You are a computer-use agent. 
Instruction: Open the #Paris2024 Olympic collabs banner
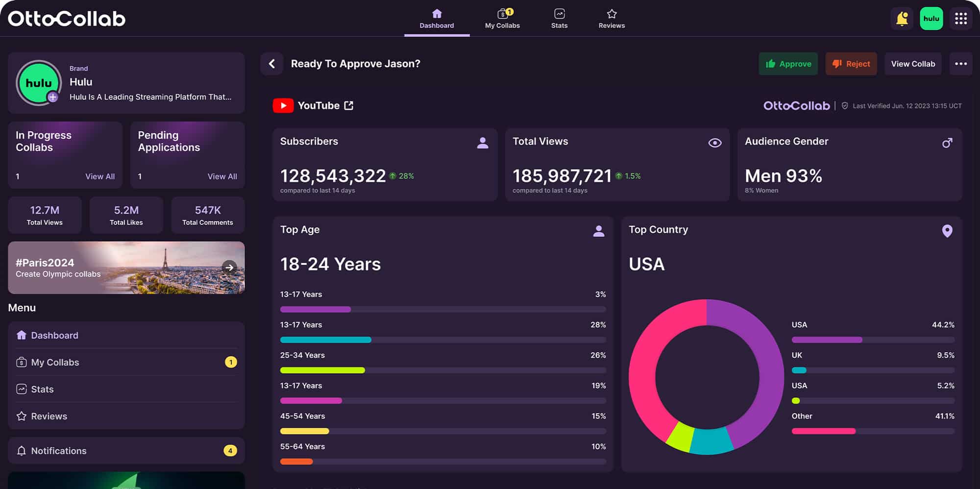[126, 268]
